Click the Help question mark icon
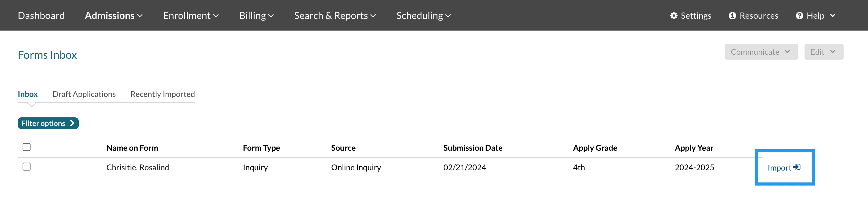The height and width of the screenshot is (217, 868). click(799, 16)
